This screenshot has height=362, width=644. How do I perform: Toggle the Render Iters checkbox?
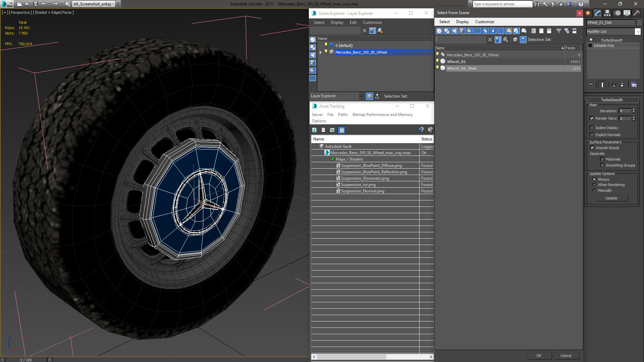[592, 118]
